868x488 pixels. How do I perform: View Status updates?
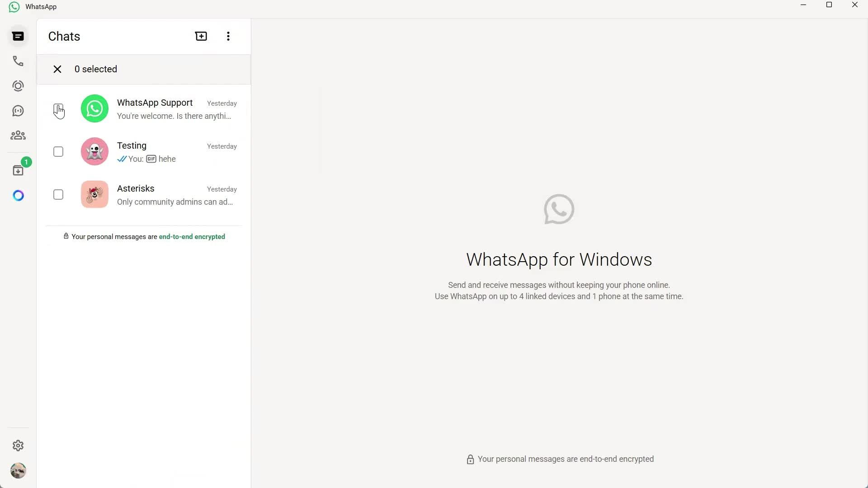[18, 86]
